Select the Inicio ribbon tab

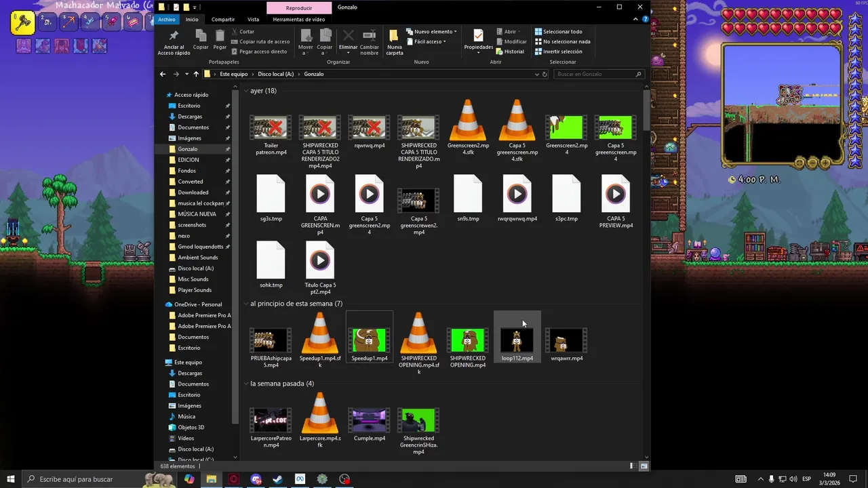click(192, 20)
